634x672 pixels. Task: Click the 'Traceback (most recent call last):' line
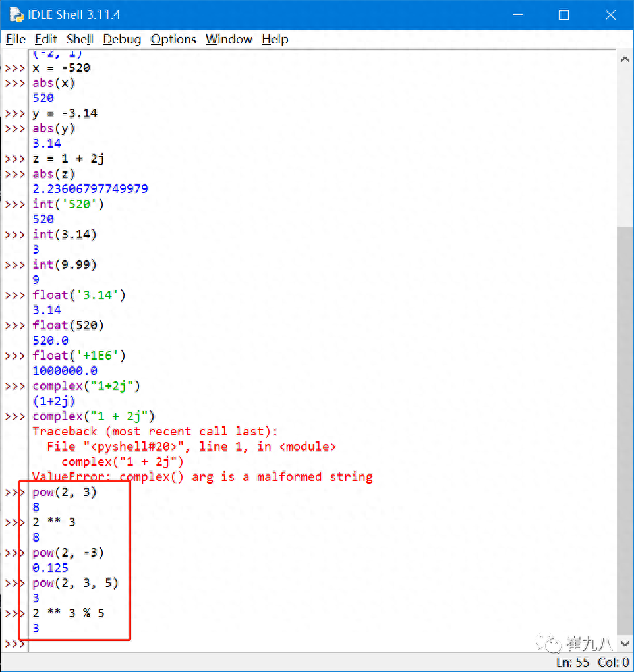coord(155,432)
